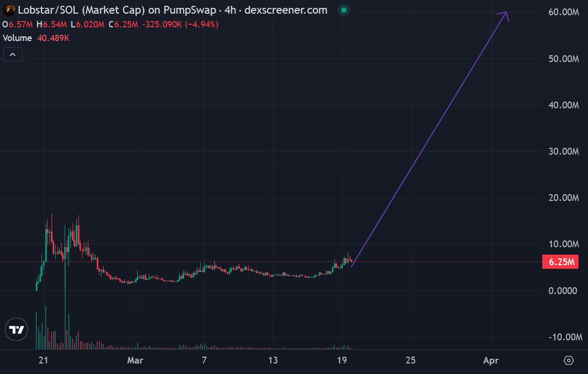588x374 pixels.
Task: Click the green market status dot
Action: coord(343,10)
